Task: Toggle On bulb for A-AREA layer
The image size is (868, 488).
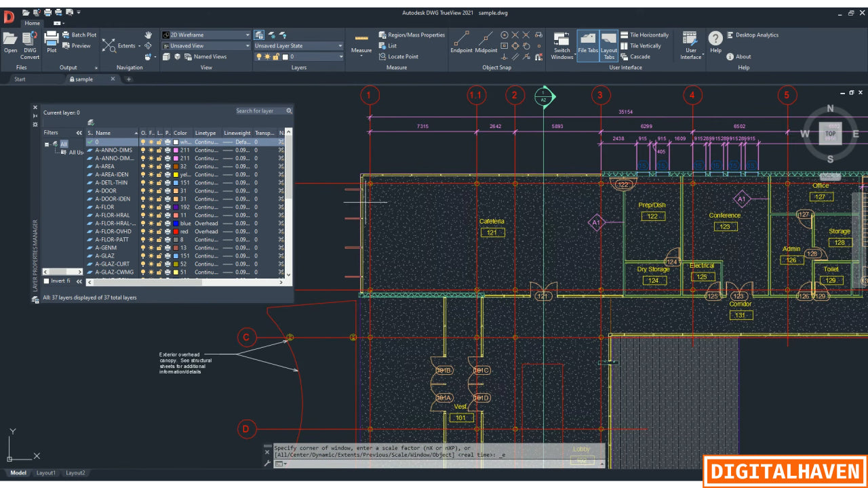Action: [143, 166]
